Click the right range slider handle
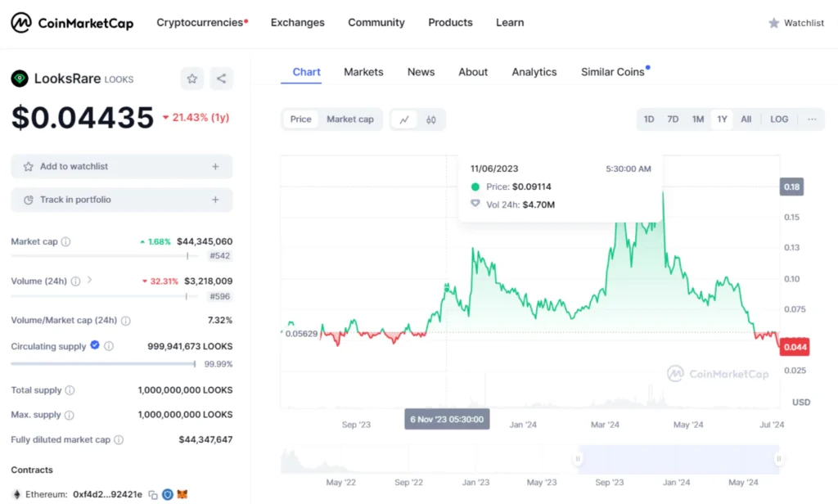 (779, 458)
